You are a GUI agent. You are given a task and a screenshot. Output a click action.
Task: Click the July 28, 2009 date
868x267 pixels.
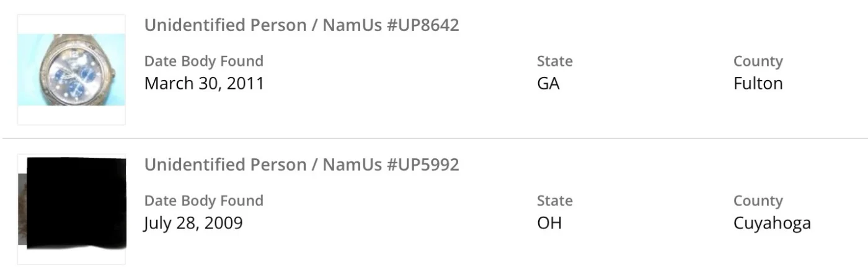193,223
